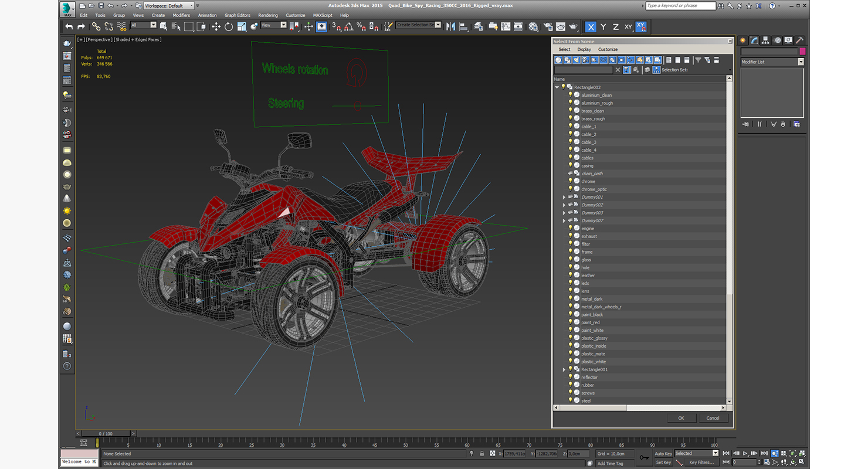Restrict transform to Y axis

[603, 26]
